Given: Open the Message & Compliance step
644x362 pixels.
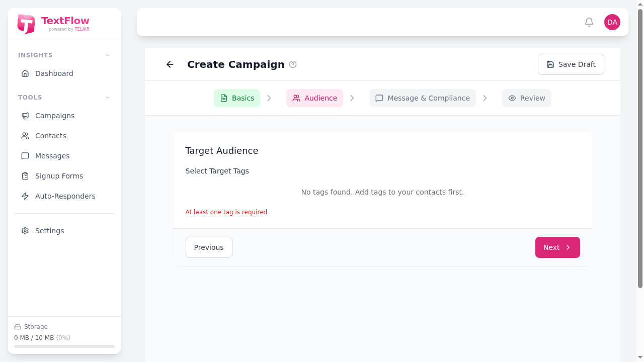Looking at the screenshot, I should (422, 98).
